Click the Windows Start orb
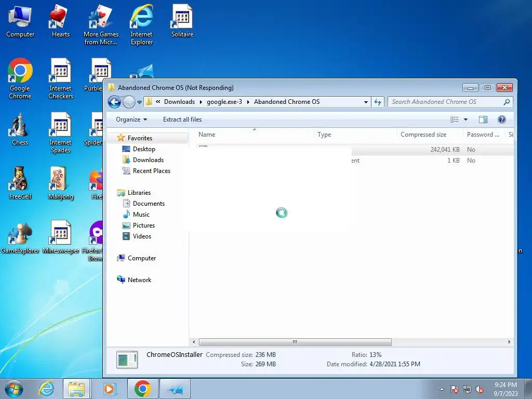The height and width of the screenshot is (399, 532). click(x=14, y=389)
